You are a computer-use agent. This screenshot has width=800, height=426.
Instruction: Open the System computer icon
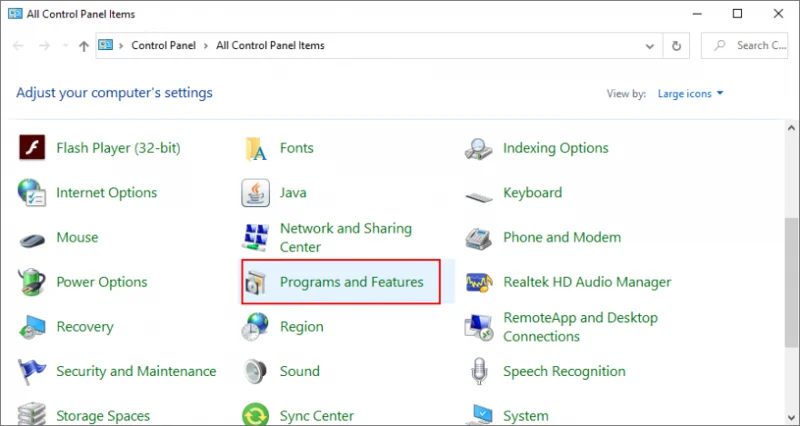479,415
